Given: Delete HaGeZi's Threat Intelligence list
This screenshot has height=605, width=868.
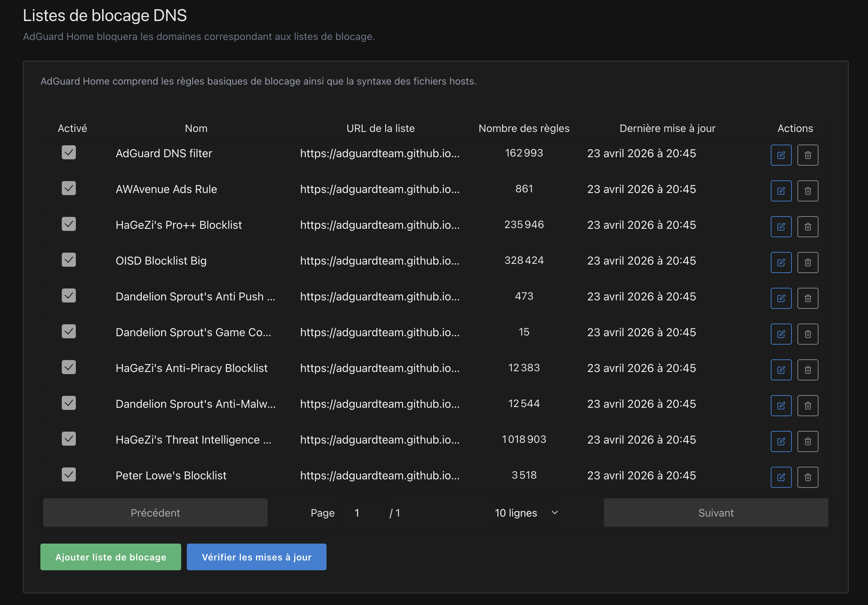Looking at the screenshot, I should pos(808,441).
